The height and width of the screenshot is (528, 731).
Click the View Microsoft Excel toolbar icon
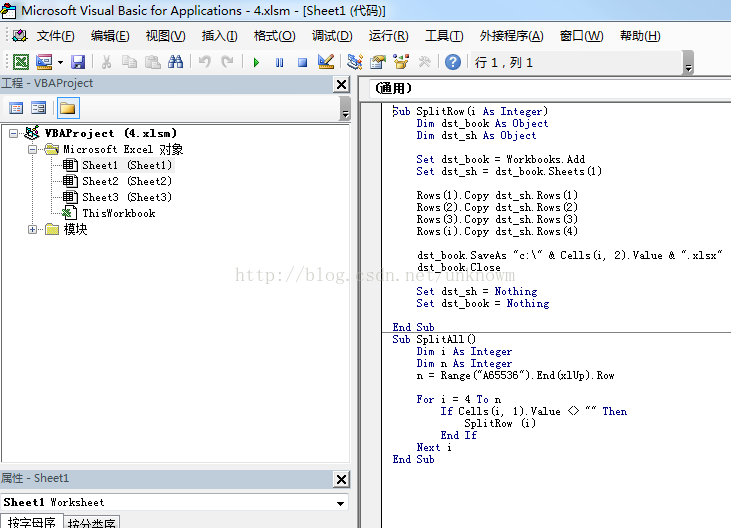click(x=21, y=62)
